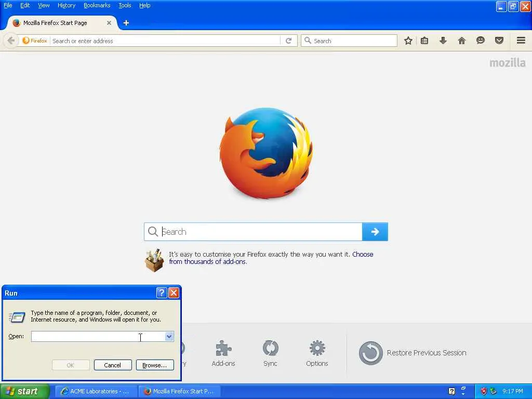Click the add-ons toolbox image
The image size is (532, 399).
[x=154, y=261]
